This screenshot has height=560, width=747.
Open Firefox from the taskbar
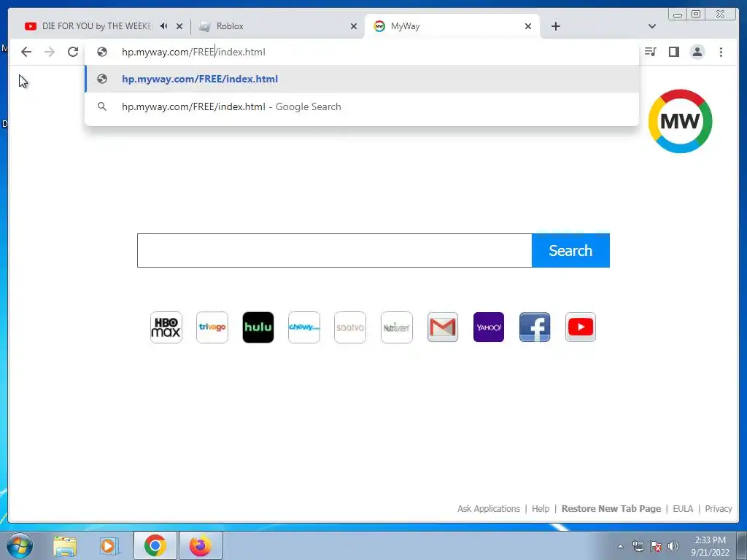[x=201, y=545]
